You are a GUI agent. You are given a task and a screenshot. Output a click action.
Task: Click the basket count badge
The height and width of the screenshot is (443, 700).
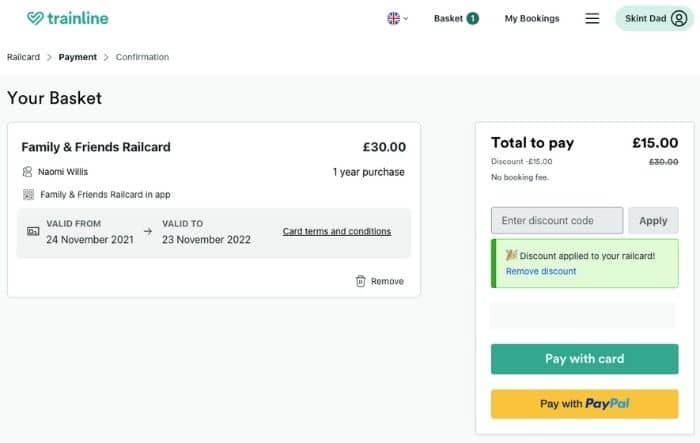(x=473, y=18)
